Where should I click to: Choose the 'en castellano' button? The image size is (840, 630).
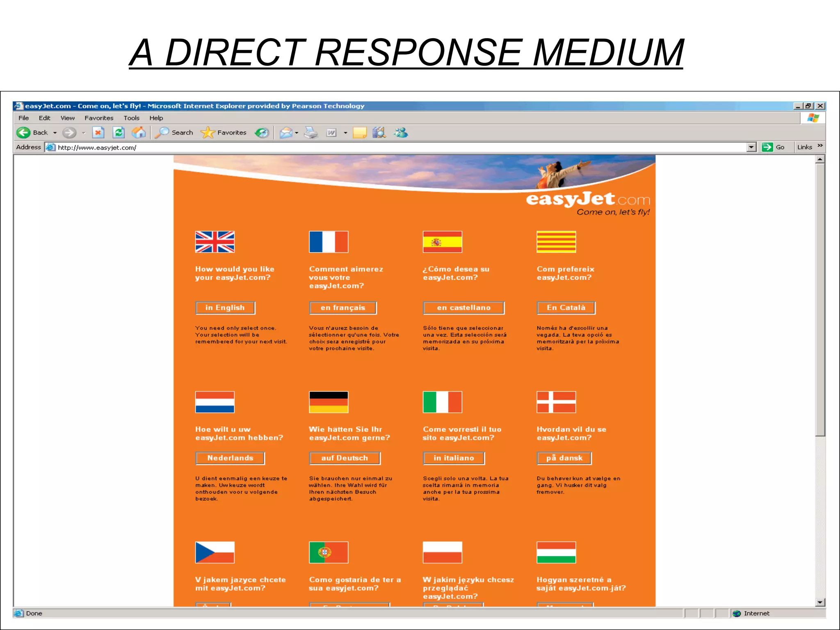tap(464, 308)
